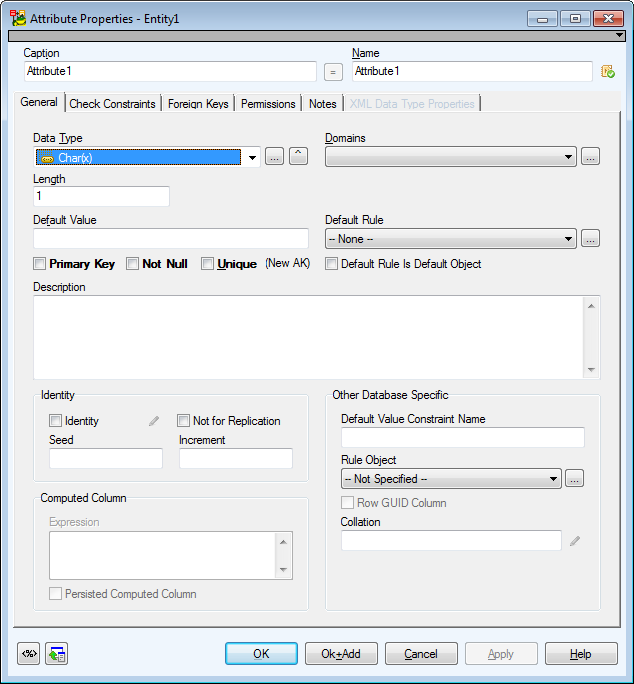Click the Ok+Add button
634x684 pixels.
341,653
